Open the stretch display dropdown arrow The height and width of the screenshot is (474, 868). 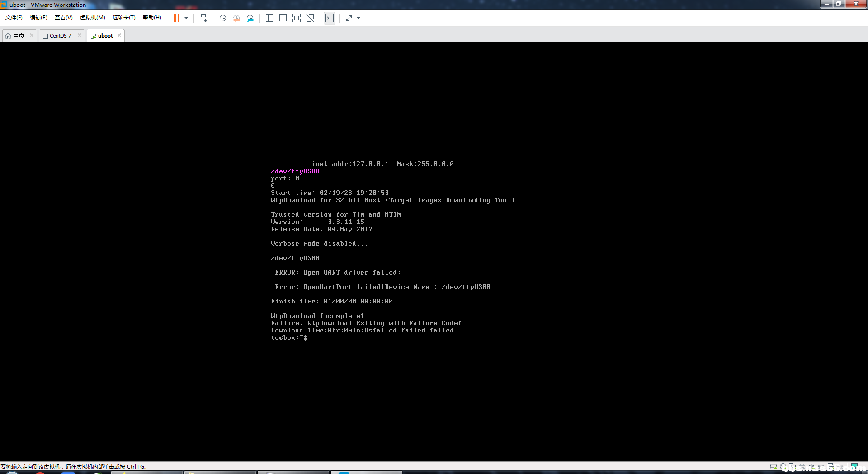pos(359,18)
